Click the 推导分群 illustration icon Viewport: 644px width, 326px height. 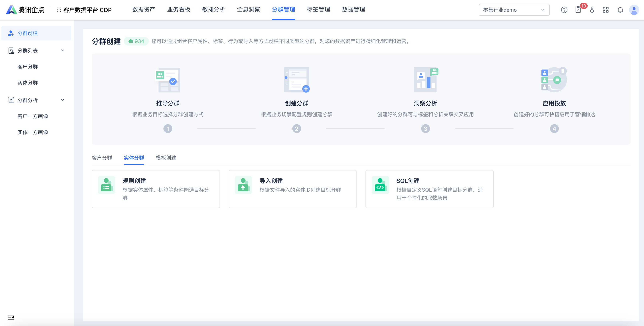[167, 80]
